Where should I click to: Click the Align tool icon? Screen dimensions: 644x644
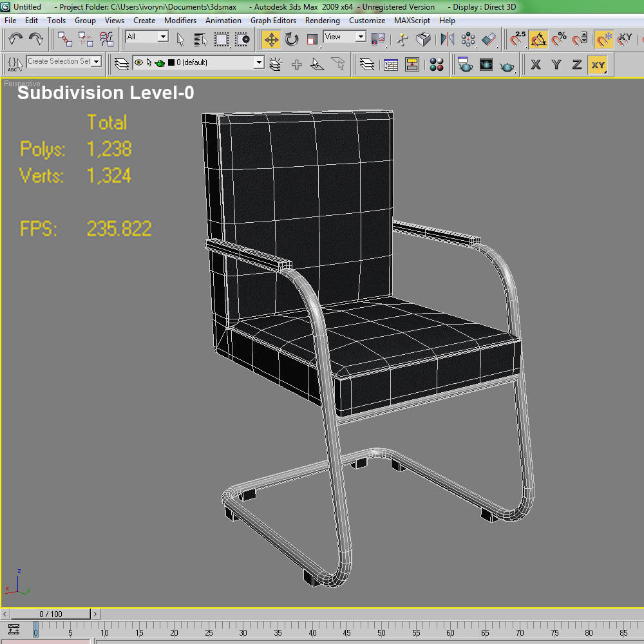[489, 39]
